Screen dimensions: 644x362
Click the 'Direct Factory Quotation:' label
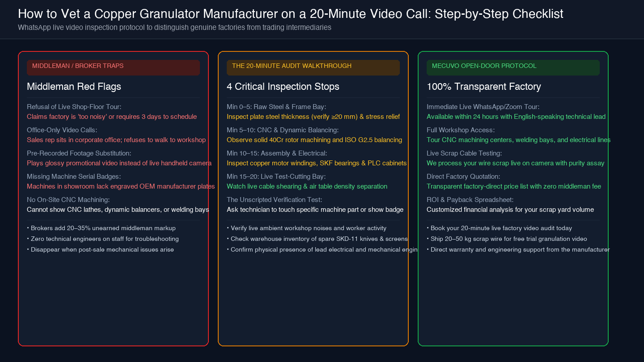(x=463, y=177)
